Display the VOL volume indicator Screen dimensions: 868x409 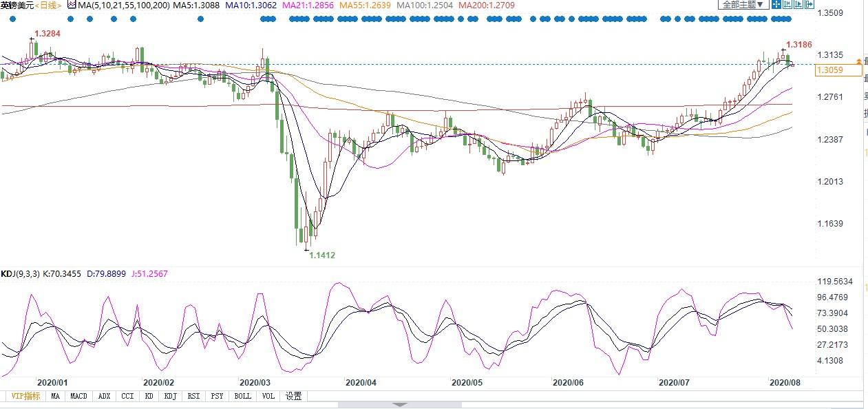click(268, 396)
